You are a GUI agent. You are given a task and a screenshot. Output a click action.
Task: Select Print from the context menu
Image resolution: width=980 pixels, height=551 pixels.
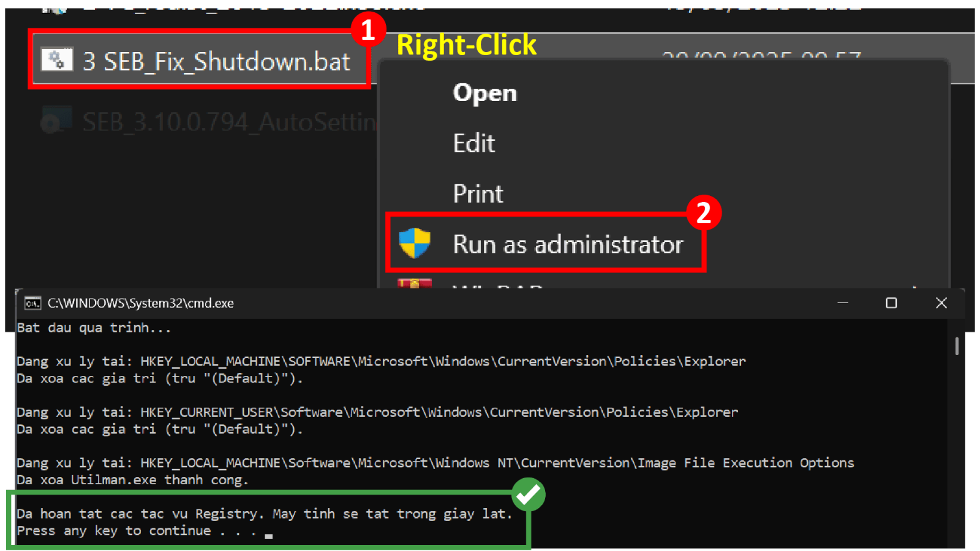tap(478, 194)
